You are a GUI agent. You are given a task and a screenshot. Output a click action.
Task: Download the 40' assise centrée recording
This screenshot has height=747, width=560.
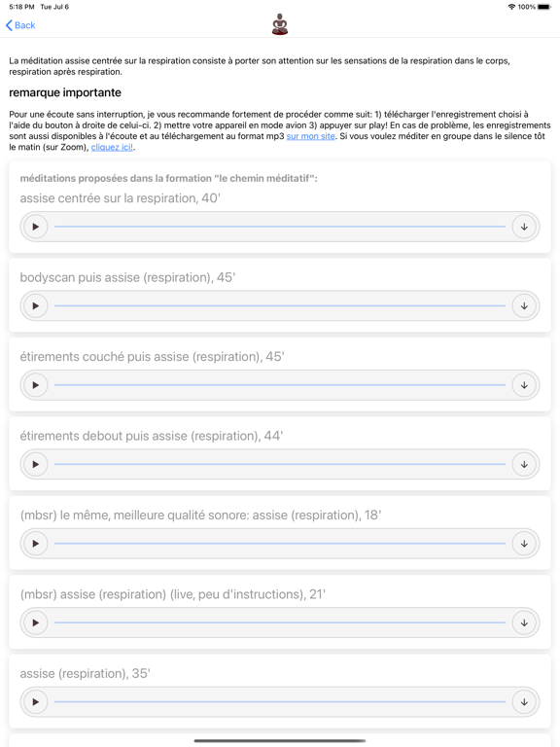point(524,227)
